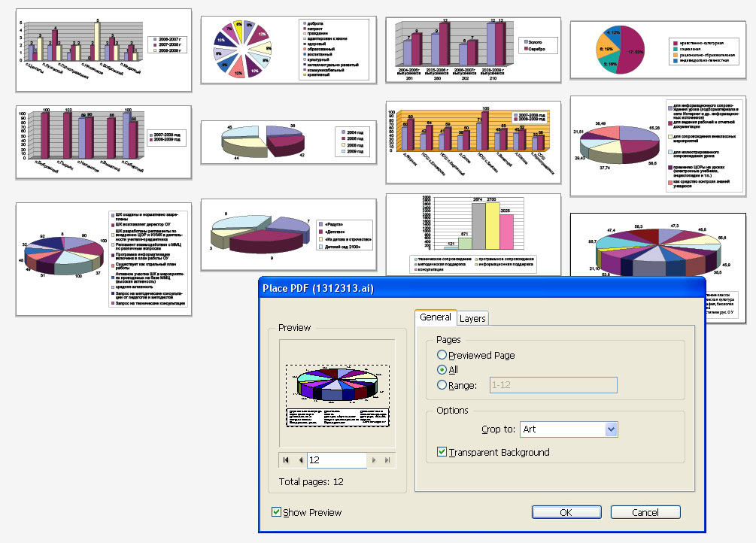Select the 3D pie chart with ШК legend
The height and width of the screenshot is (543, 756).
pos(104,259)
